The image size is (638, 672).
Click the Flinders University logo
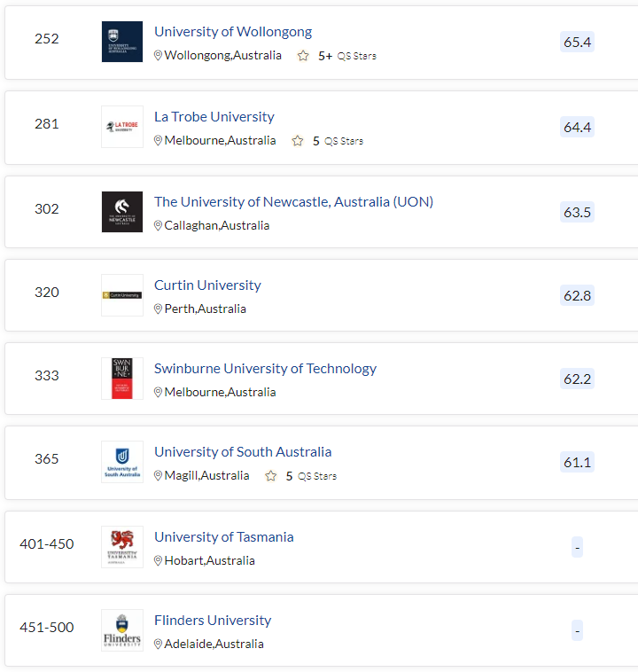(122, 630)
